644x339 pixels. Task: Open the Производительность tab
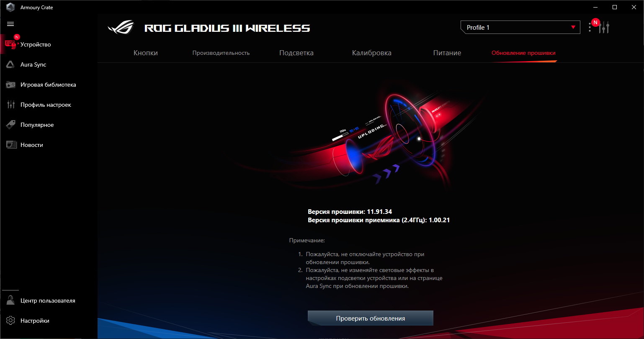click(x=221, y=53)
